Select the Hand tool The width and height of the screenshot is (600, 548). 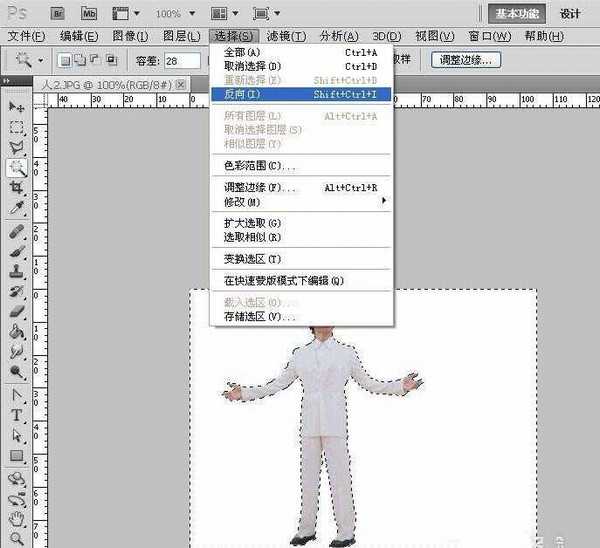pyautogui.click(x=16, y=518)
